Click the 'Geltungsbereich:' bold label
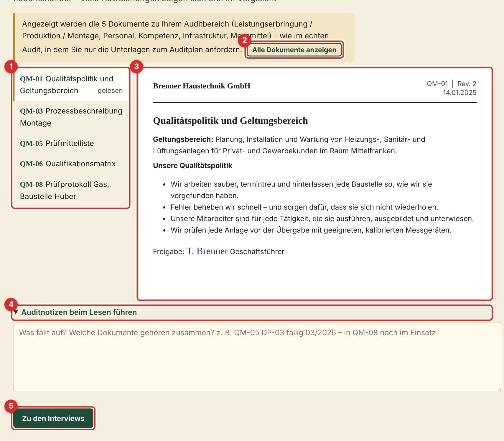504x441 pixels. coord(183,139)
